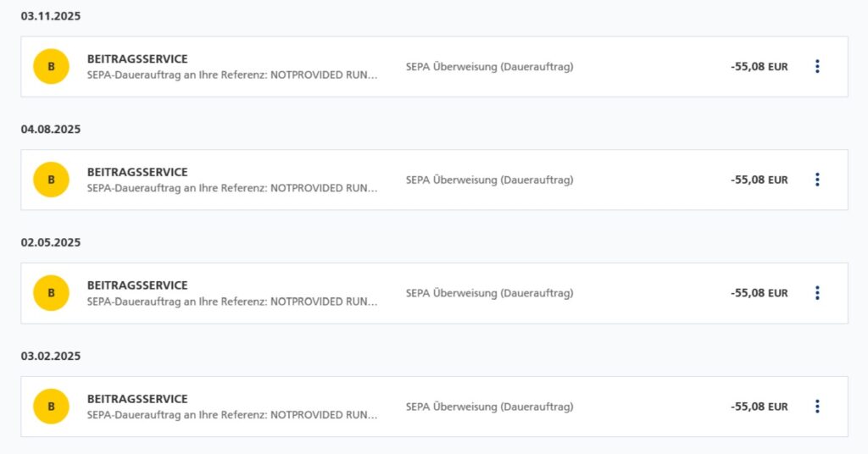This screenshot has height=454, width=868.
Task: Open three-dot menu for 03.11.2025 transaction
Action: pyautogui.click(x=817, y=66)
